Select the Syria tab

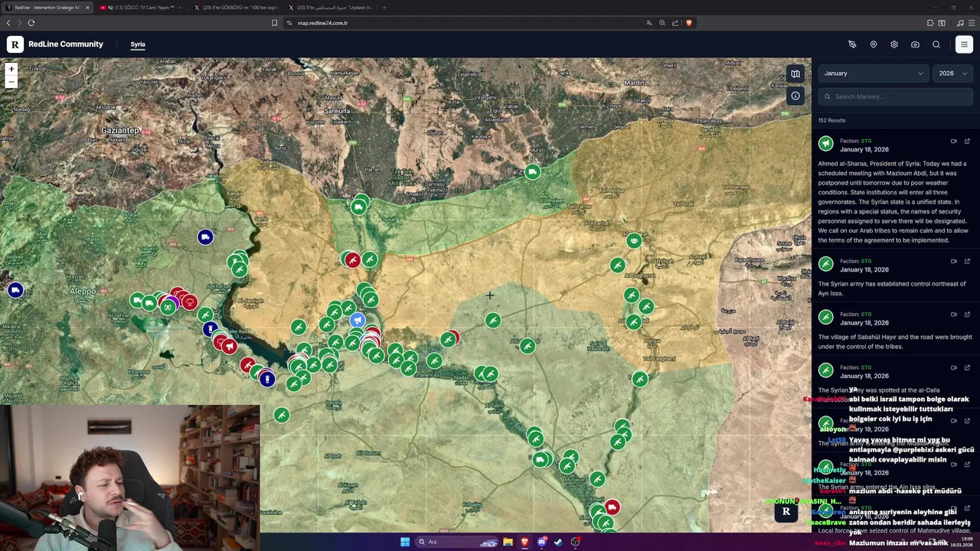coord(138,44)
